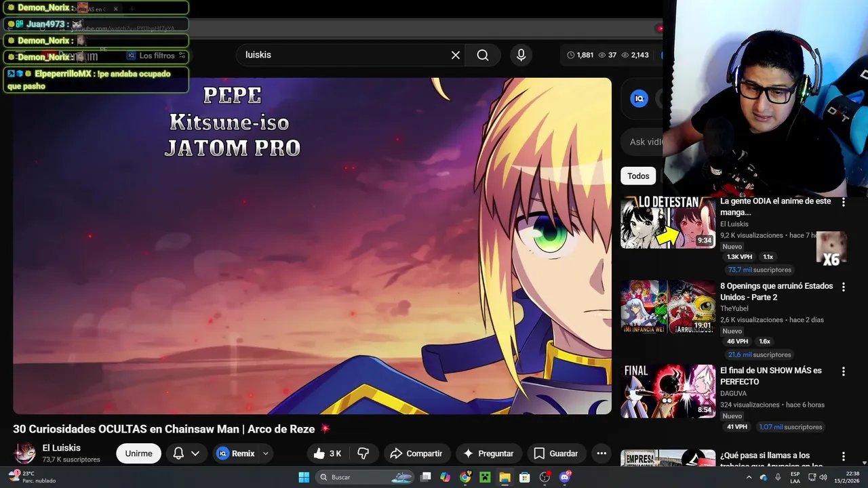Open OBS Studio from the taskbar

point(544,477)
